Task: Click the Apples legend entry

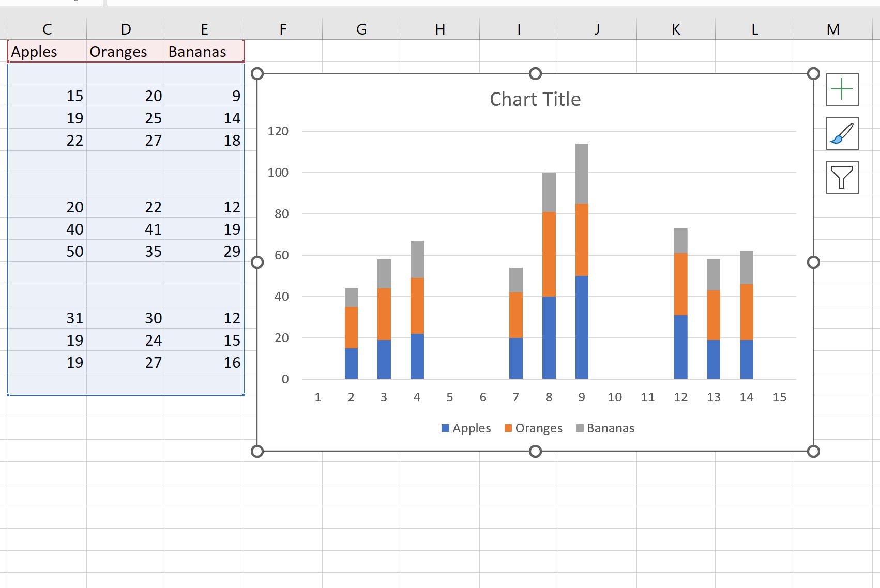Action: tap(471, 428)
